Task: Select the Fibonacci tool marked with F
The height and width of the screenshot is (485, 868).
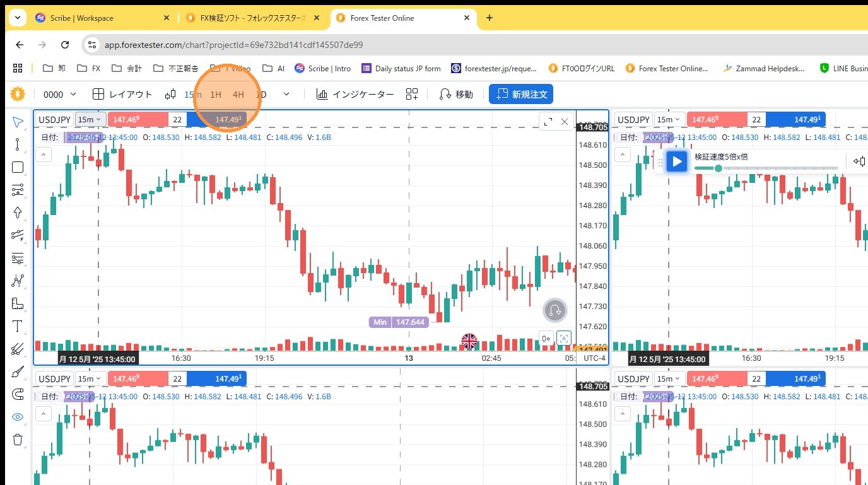Action: tap(18, 235)
